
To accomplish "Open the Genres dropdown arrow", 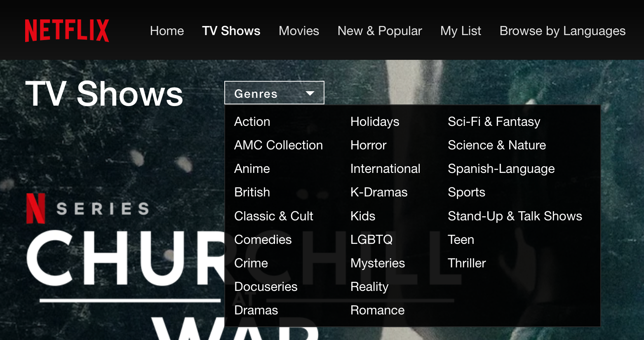I will pos(310,93).
